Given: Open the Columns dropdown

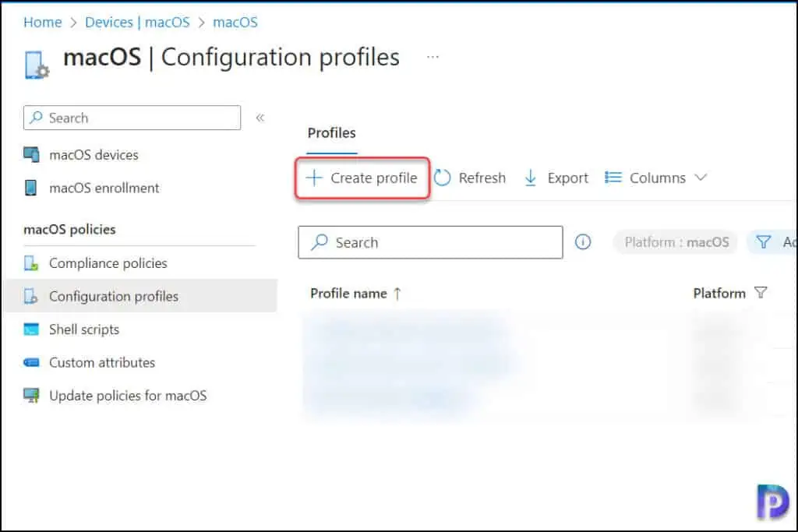Looking at the screenshot, I should [x=655, y=178].
